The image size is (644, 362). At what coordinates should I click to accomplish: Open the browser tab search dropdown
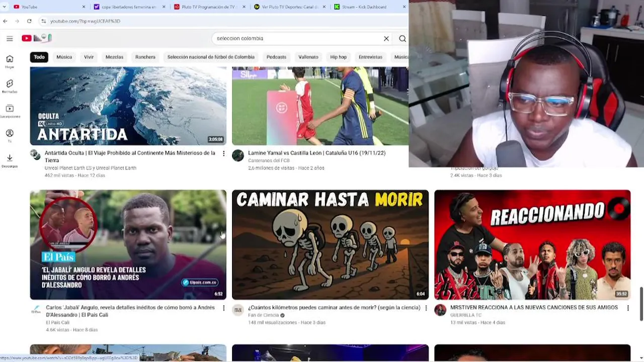(5, 7)
